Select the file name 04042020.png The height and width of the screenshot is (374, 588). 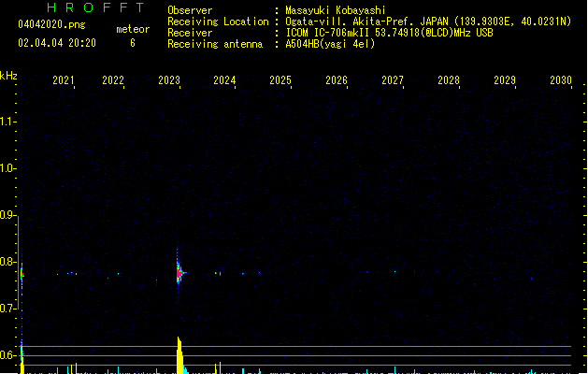pos(51,24)
